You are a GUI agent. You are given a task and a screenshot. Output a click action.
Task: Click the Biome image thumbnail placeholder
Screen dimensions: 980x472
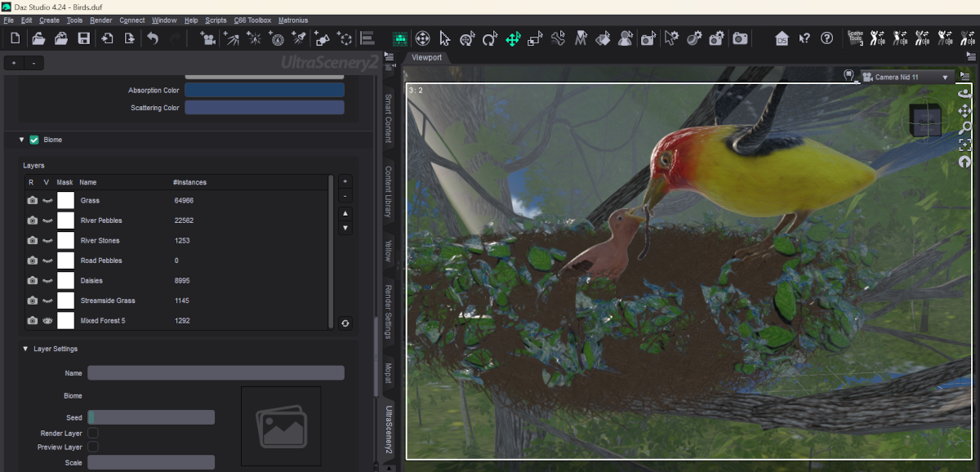(281, 425)
